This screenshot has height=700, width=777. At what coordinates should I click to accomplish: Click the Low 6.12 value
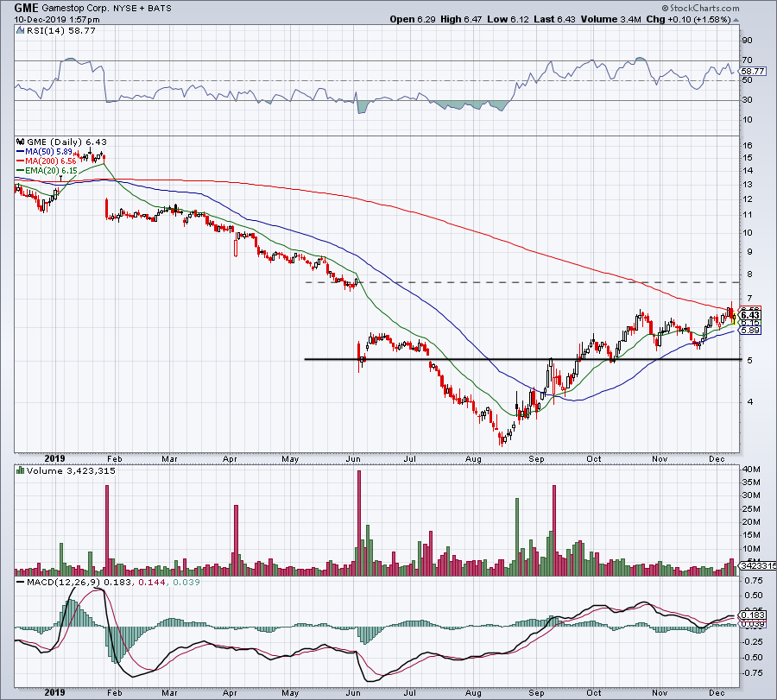[x=508, y=19]
